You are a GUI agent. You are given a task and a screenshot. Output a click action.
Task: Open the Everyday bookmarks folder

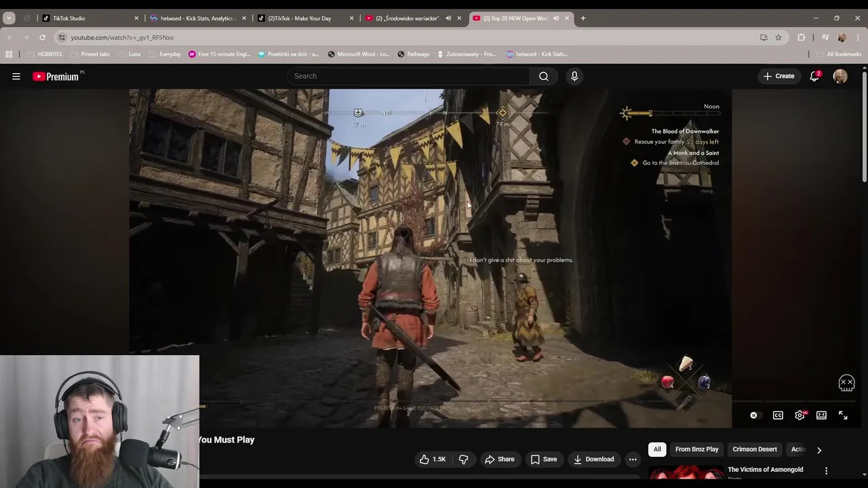coord(165,54)
